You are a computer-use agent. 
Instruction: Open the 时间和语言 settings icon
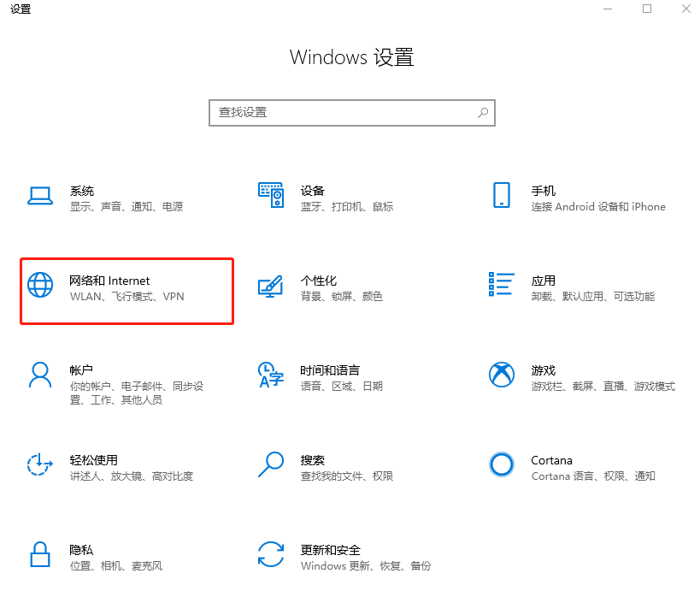tap(271, 375)
